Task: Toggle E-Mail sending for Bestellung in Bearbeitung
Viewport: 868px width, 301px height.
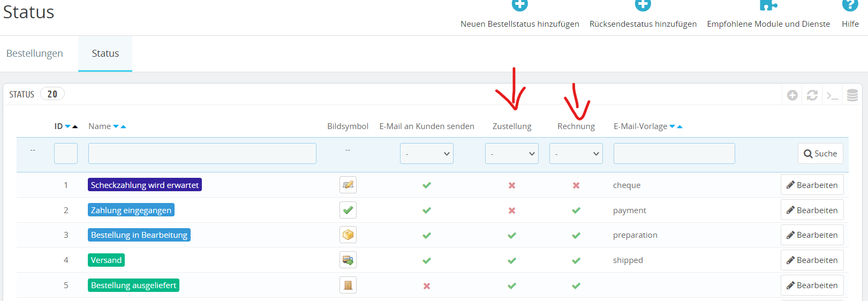Action: pyautogui.click(x=427, y=236)
